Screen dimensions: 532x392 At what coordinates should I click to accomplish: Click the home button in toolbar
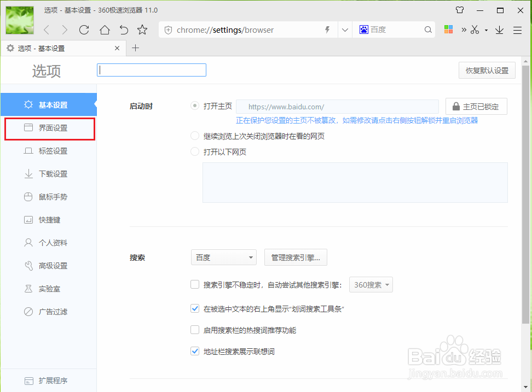tap(103, 30)
